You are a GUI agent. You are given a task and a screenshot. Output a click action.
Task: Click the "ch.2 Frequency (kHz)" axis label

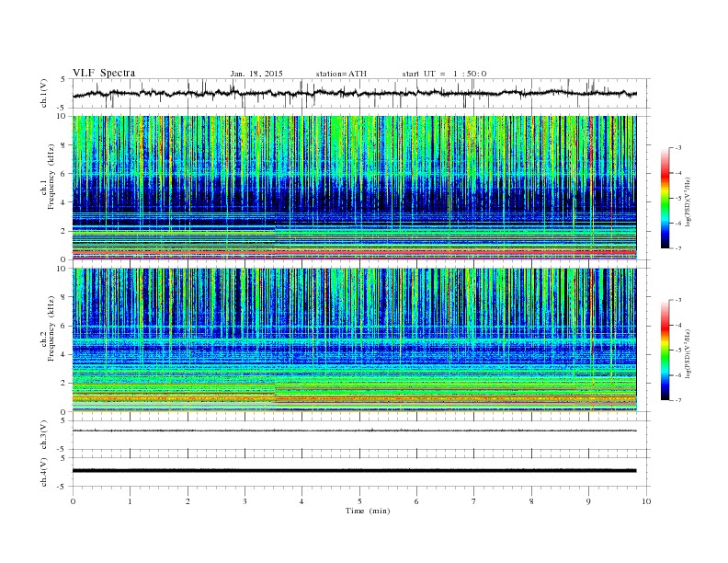click(48, 329)
